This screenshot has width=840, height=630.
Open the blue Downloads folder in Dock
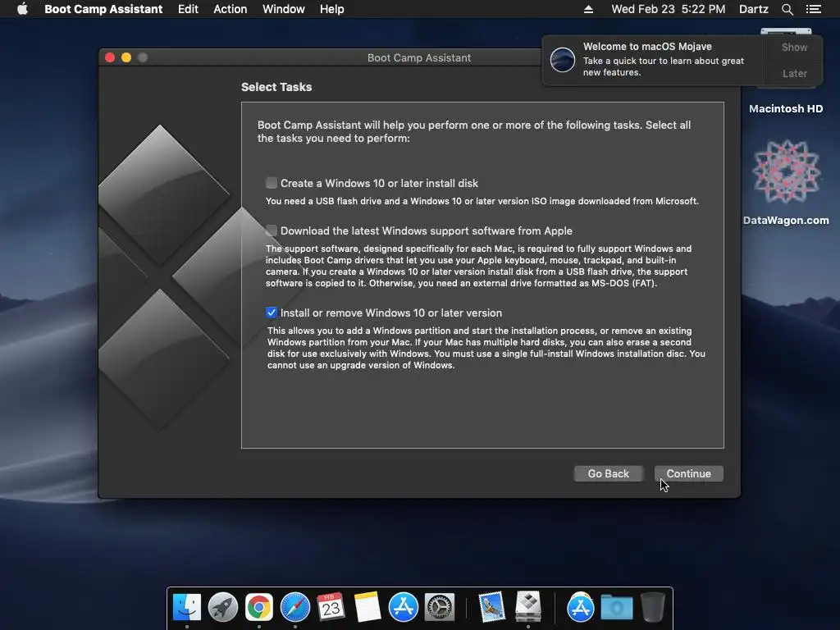pos(617,608)
